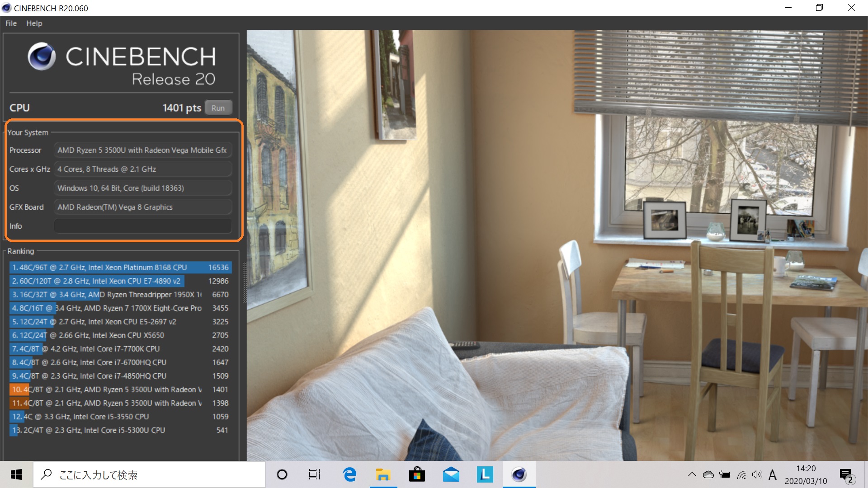The image size is (868, 488).
Task: Open the volume speaker tray icon
Action: point(757,474)
